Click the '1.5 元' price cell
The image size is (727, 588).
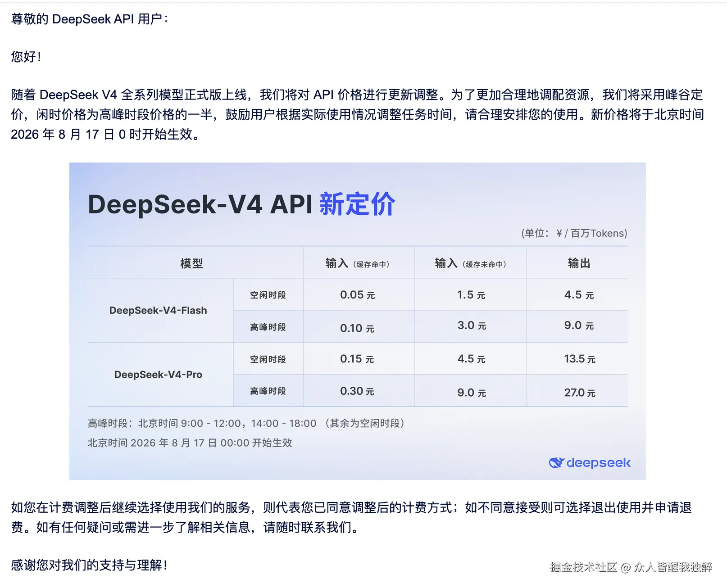click(471, 295)
